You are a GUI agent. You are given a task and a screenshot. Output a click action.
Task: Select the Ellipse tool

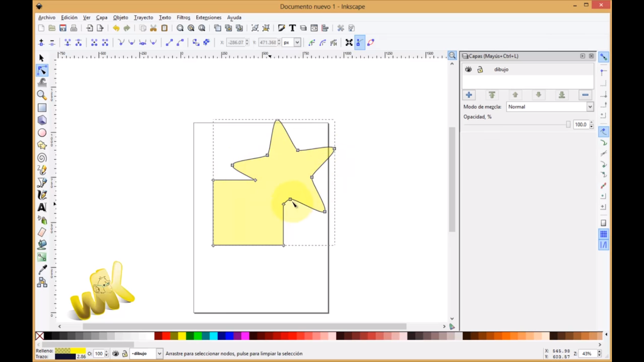coord(41,132)
